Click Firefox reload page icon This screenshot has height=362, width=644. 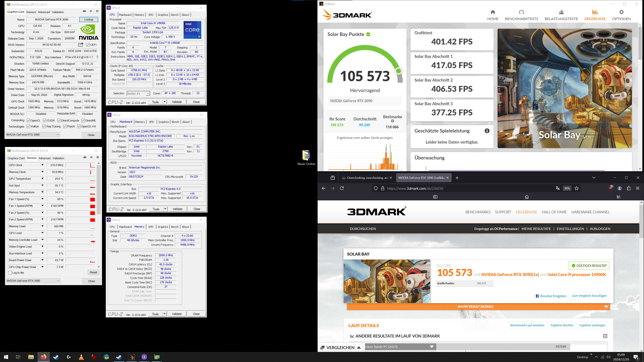point(342,188)
